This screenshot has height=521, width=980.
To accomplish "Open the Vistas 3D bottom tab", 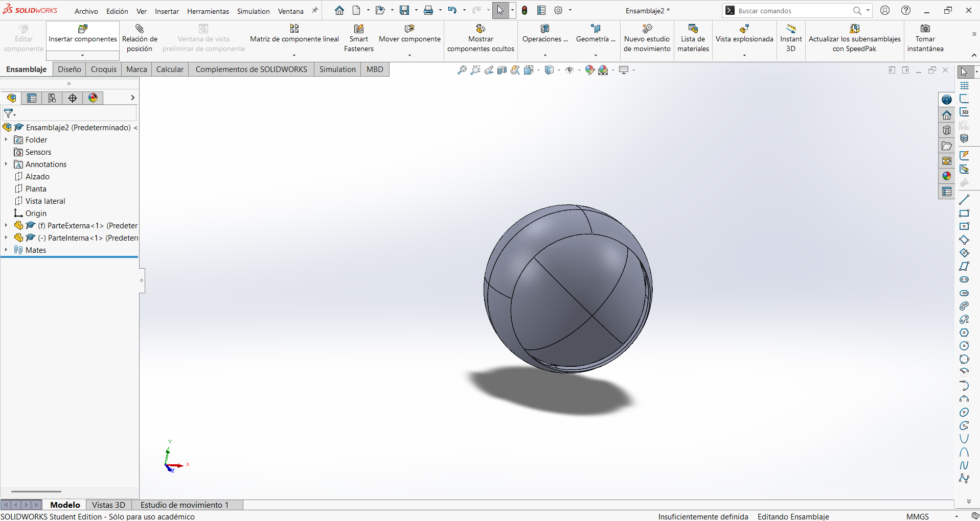I will [108, 505].
